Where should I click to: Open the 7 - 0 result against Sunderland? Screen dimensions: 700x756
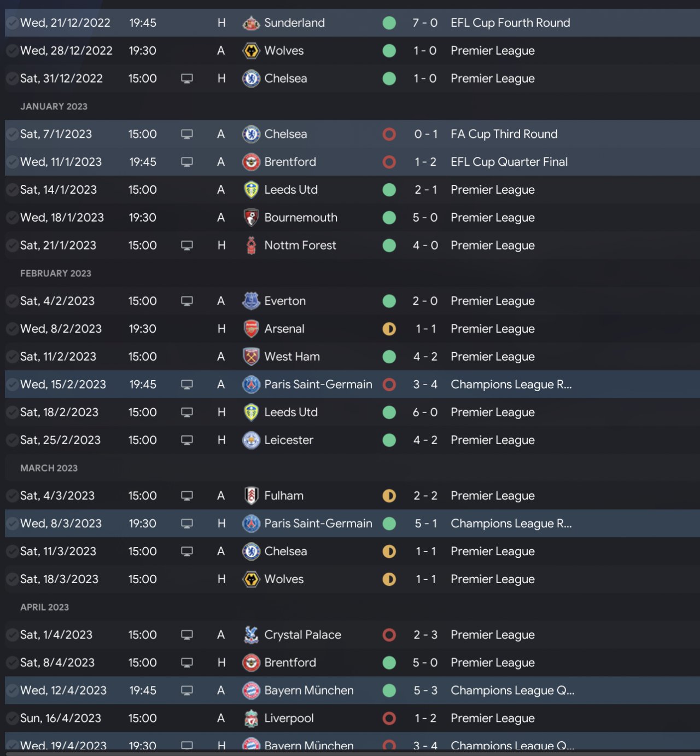pyautogui.click(x=425, y=23)
